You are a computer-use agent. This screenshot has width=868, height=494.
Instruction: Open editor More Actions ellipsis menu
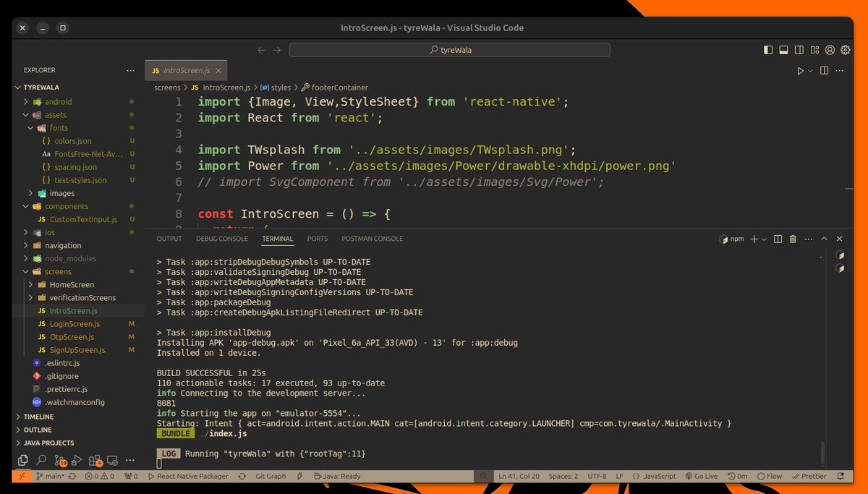point(841,70)
